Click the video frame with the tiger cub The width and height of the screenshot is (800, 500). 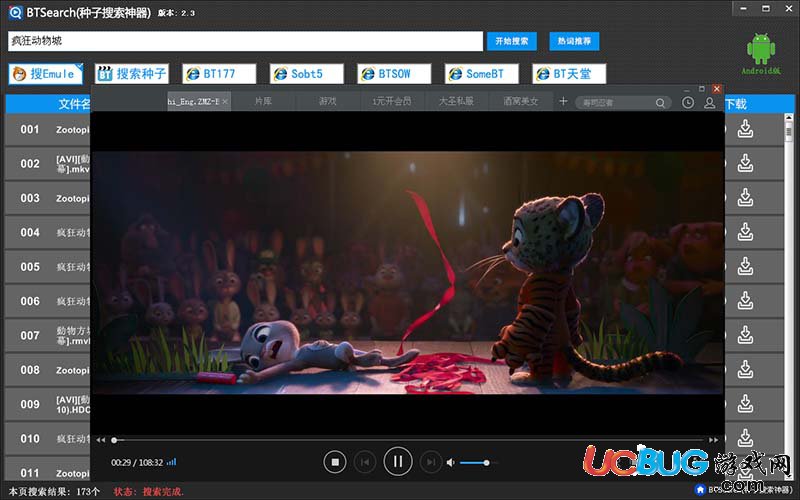(408, 273)
